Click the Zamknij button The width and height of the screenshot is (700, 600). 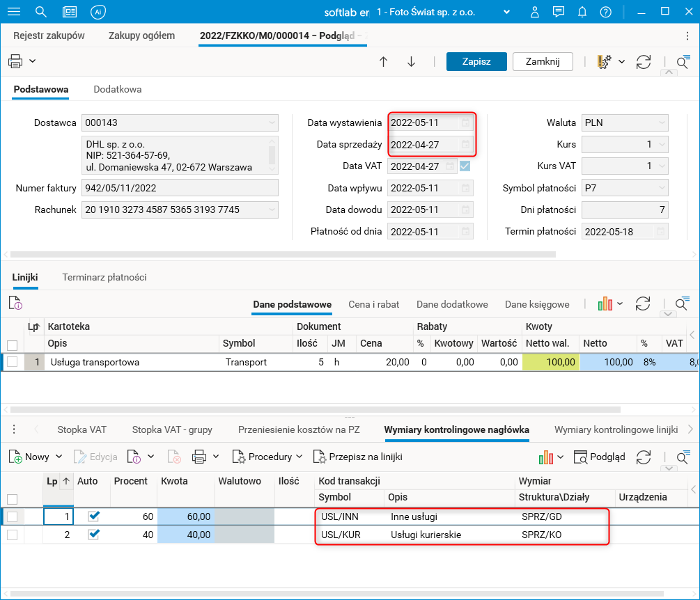[543, 61]
